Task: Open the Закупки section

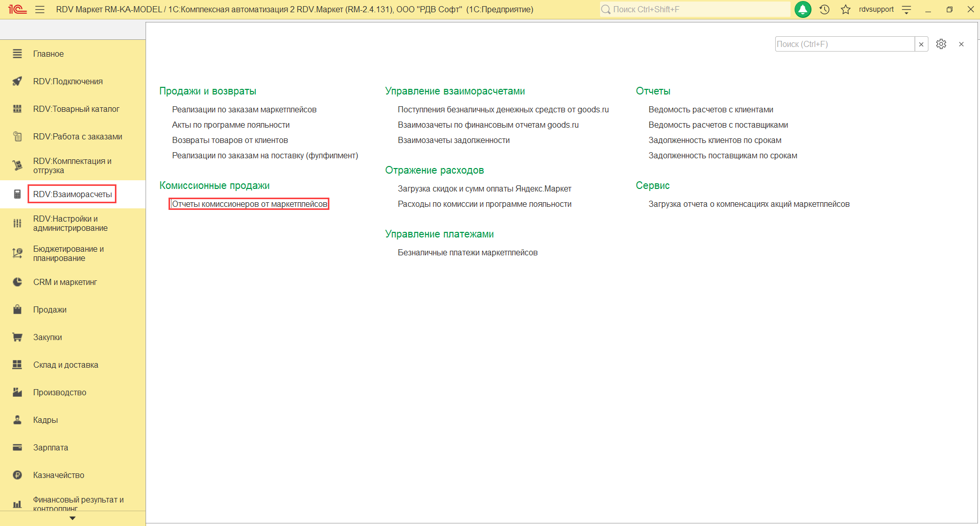Action: pos(47,337)
